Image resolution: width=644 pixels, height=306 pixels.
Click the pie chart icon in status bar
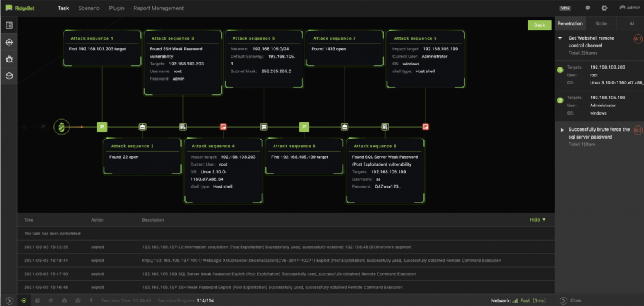[x=37, y=301]
